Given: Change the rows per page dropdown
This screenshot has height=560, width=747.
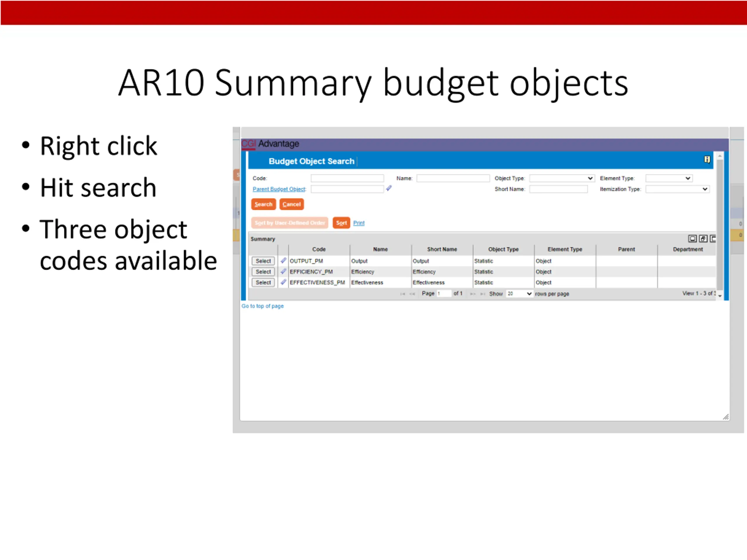Looking at the screenshot, I should (x=519, y=294).
